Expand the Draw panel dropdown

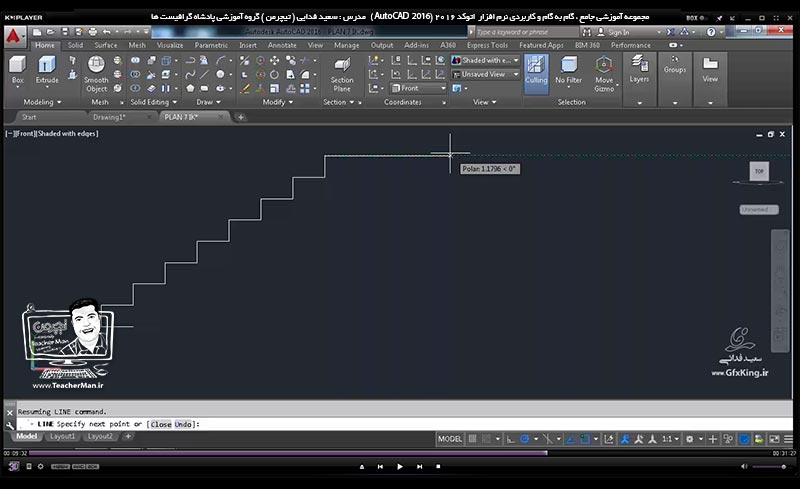tap(208, 102)
